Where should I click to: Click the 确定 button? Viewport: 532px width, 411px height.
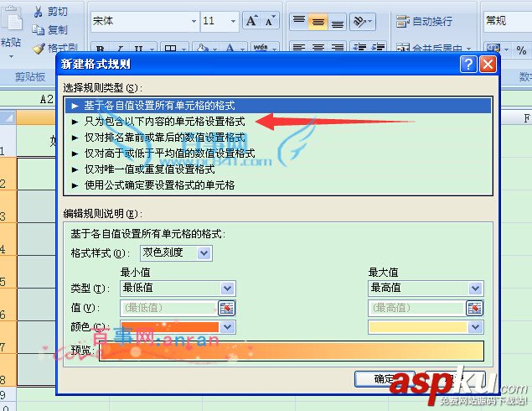pos(385,379)
